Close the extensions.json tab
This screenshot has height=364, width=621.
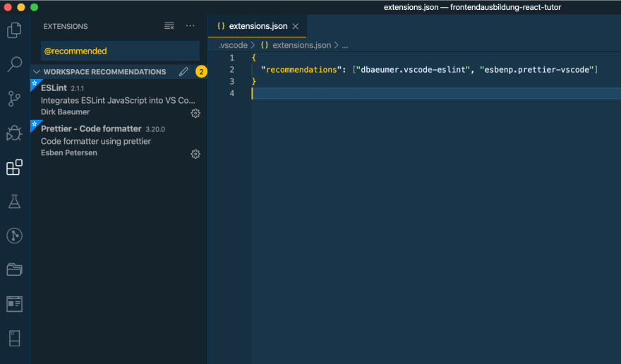pos(296,26)
